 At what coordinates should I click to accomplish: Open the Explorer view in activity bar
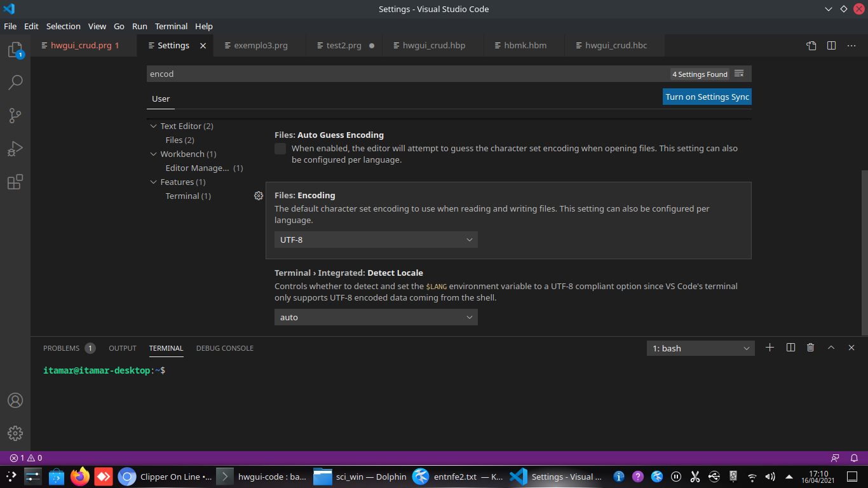point(15,50)
